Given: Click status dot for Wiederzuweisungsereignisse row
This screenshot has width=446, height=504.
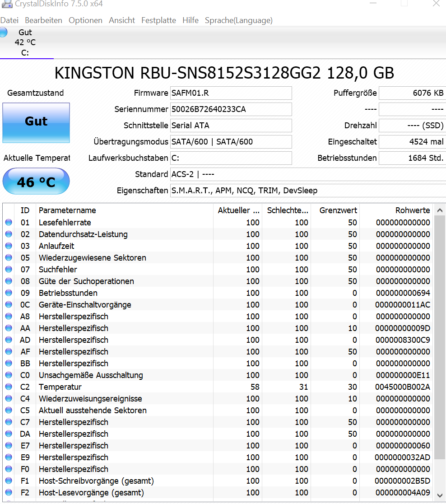Looking at the screenshot, I should (x=9, y=398).
